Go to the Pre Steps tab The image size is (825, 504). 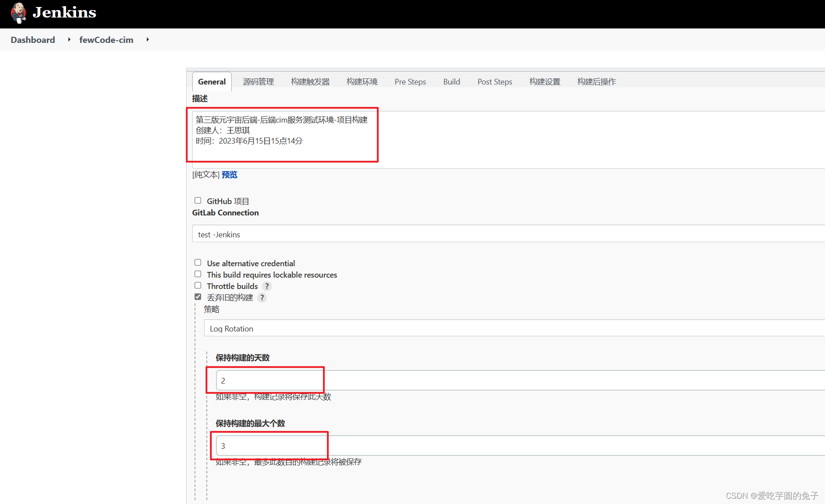point(410,81)
